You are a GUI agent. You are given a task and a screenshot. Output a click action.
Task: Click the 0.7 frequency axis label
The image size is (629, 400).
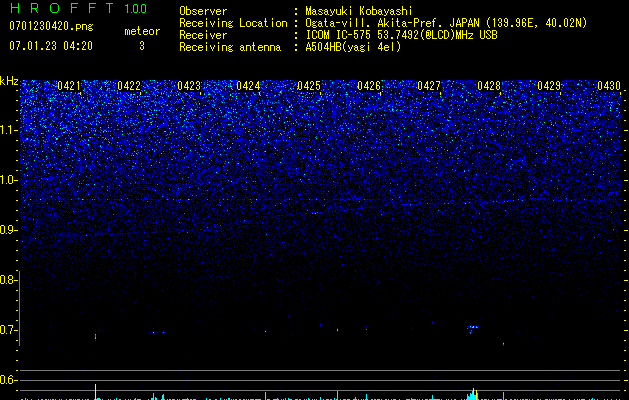[8, 330]
